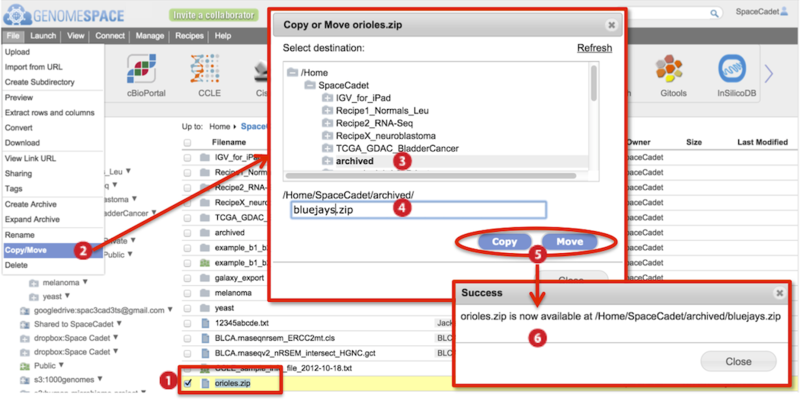Click the destination tree vertical scrollbar
Image resolution: width=800 pixels, height=401 pixels.
(x=593, y=84)
